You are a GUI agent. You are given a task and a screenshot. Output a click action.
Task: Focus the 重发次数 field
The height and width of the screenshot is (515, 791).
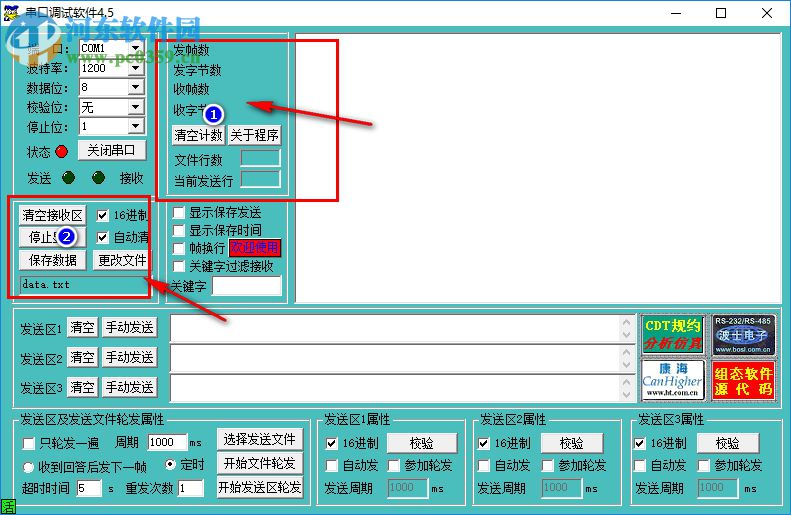coord(191,488)
